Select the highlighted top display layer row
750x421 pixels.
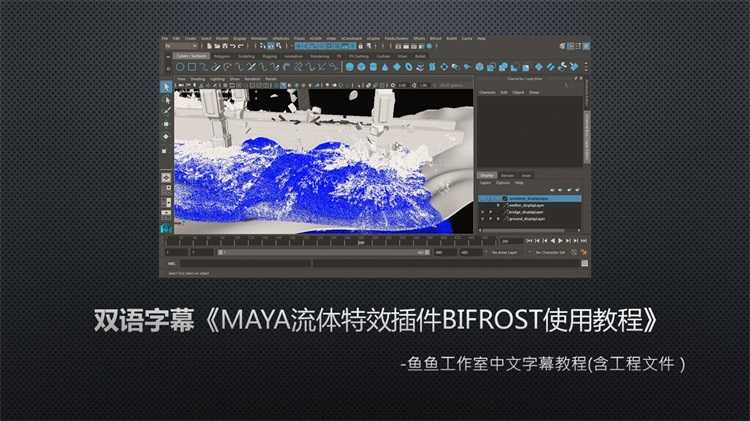click(x=530, y=198)
